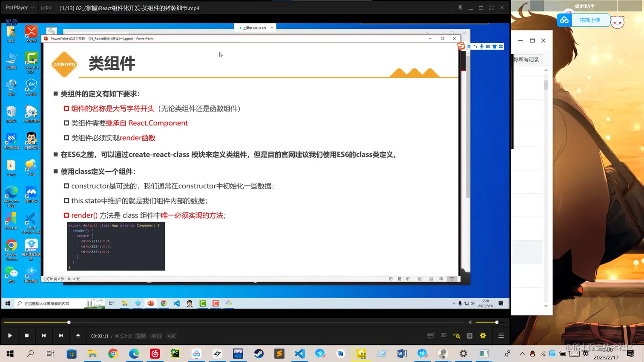
Task: Open PotPlayer control panel gear
Action: click(483, 336)
